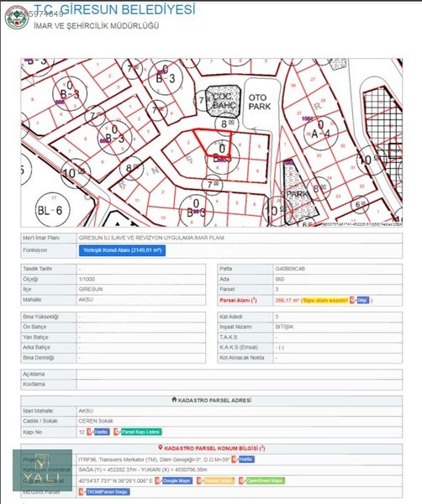Select the ITRF96 Transvers Merkator projection text
The width and height of the screenshot is (422, 504).
click(x=155, y=459)
